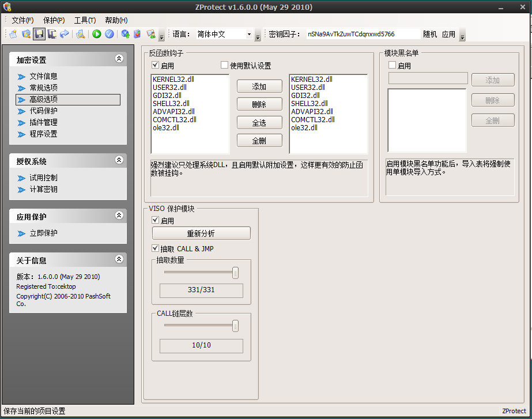Open the 工具 menu

pyautogui.click(x=85, y=20)
